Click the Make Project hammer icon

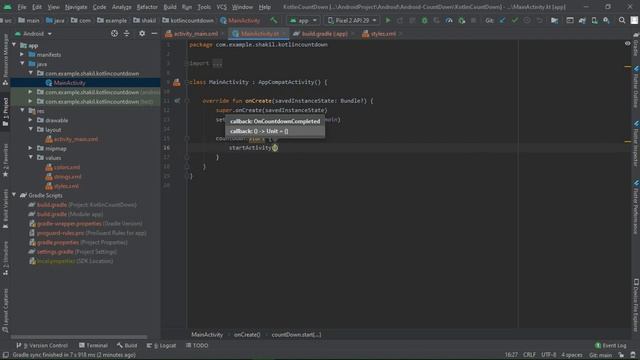point(273,20)
